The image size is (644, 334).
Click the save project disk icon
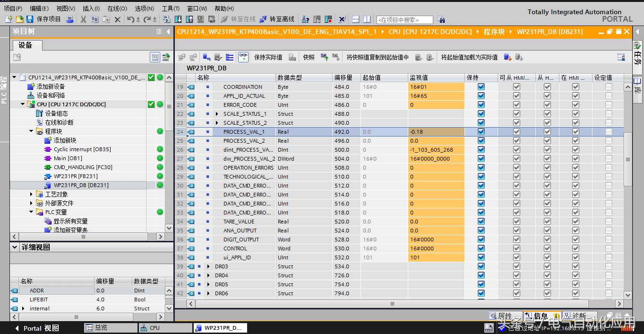[30, 19]
